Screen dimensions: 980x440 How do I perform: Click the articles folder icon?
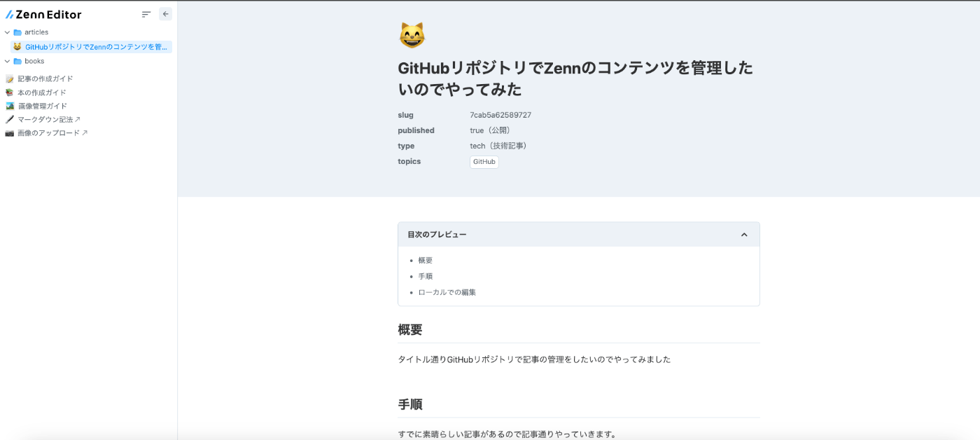coord(17,32)
